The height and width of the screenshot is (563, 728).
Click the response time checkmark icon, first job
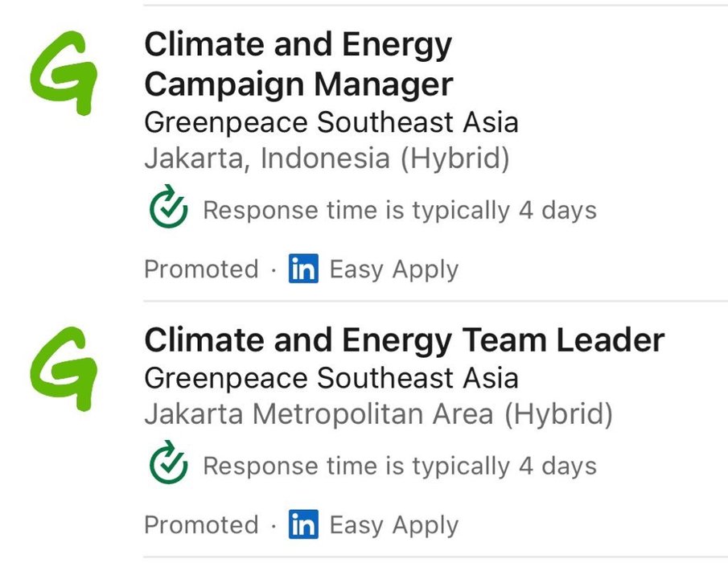pyautogui.click(x=169, y=207)
